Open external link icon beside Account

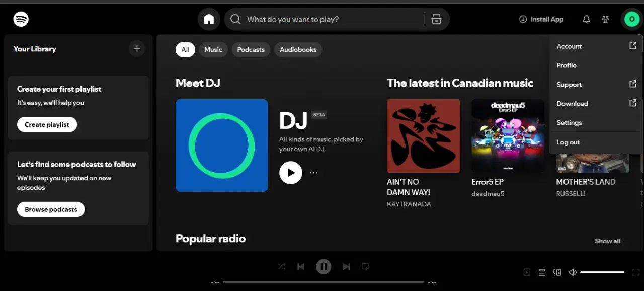633,45
